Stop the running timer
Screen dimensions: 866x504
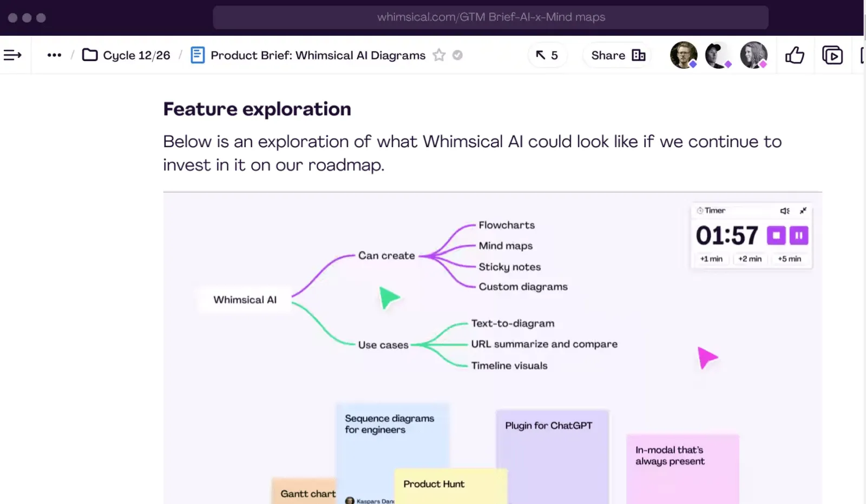776,235
